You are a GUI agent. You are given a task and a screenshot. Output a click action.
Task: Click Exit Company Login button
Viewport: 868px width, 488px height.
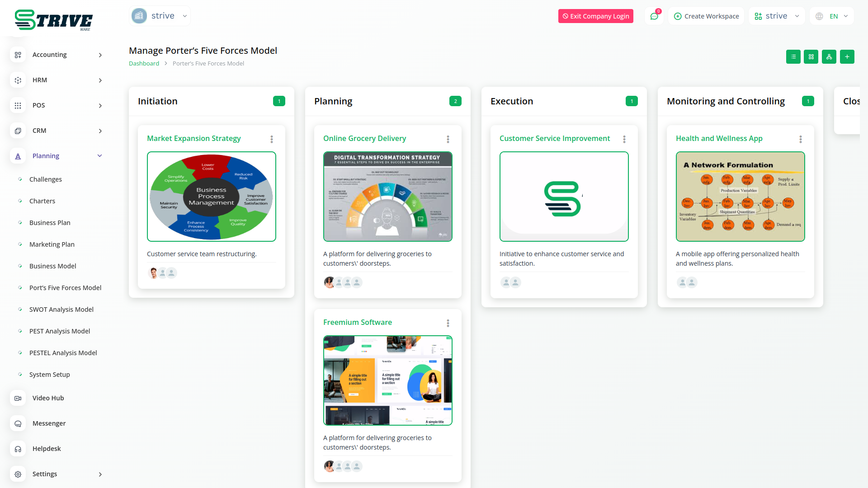(x=595, y=16)
